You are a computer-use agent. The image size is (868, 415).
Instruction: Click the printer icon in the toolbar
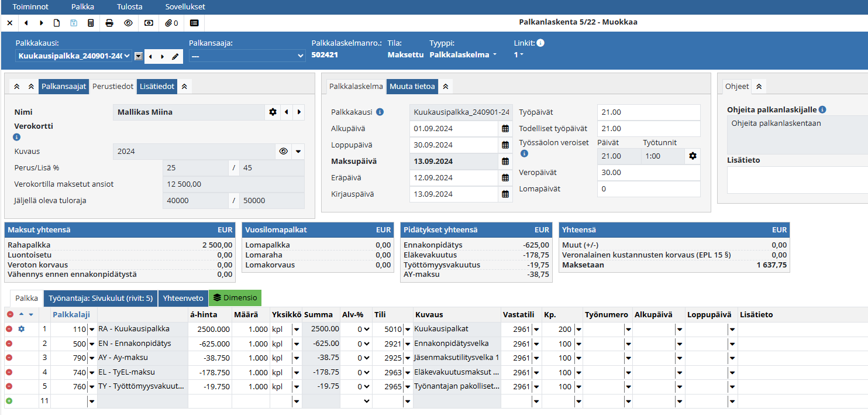109,23
